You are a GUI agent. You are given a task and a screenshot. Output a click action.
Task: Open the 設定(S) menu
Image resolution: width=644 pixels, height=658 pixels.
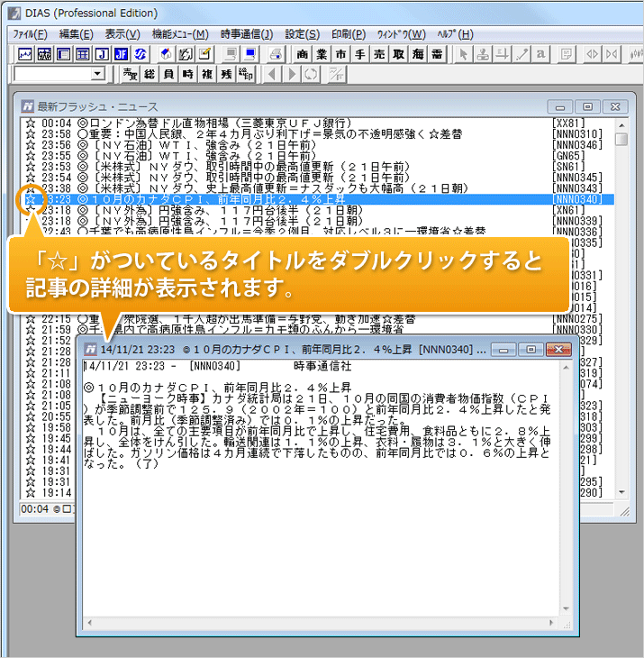click(302, 33)
